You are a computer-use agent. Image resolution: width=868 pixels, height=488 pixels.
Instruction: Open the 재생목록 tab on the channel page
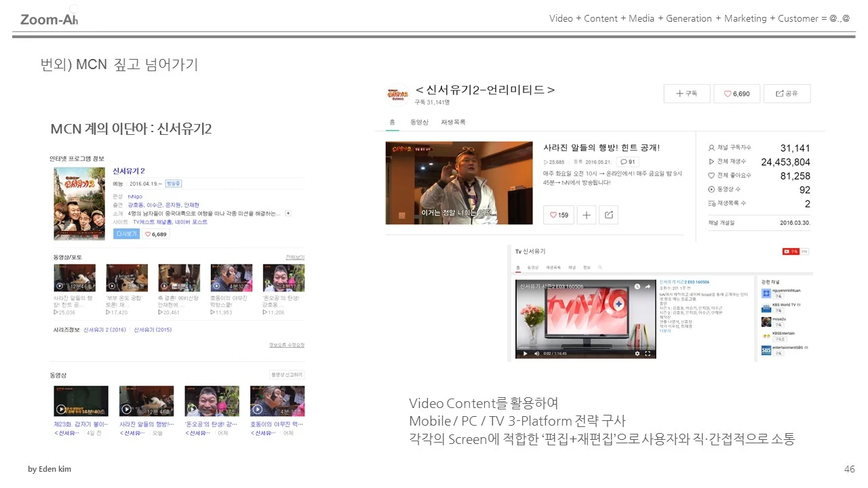click(453, 122)
